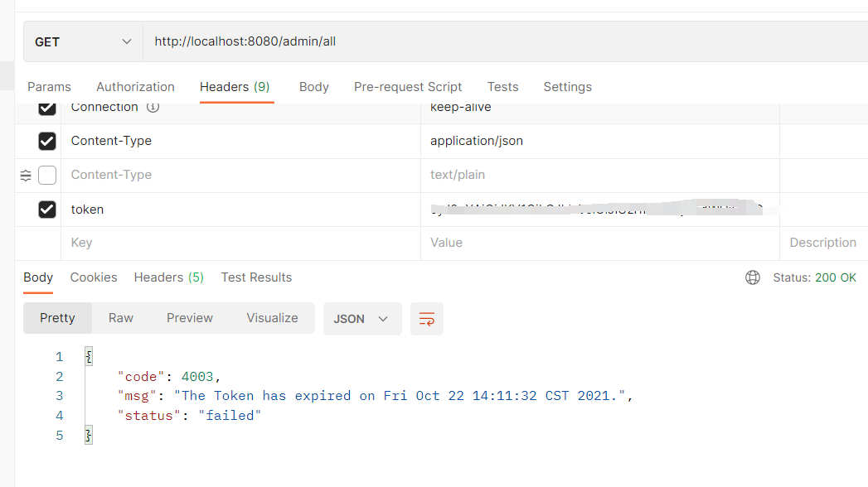Open the response Cookies tab
Viewport: 868px width, 487px height.
94,277
